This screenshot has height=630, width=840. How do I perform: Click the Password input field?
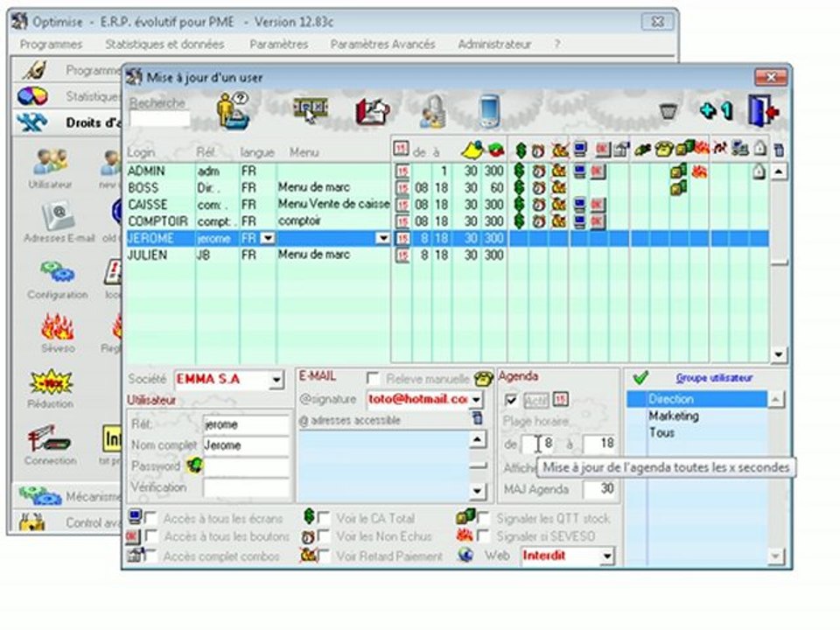click(x=246, y=466)
